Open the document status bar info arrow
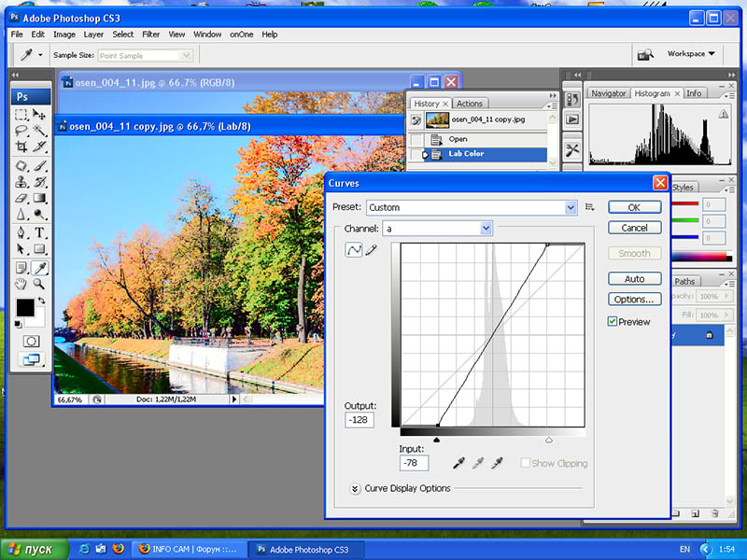Image resolution: width=747 pixels, height=560 pixels. click(234, 399)
